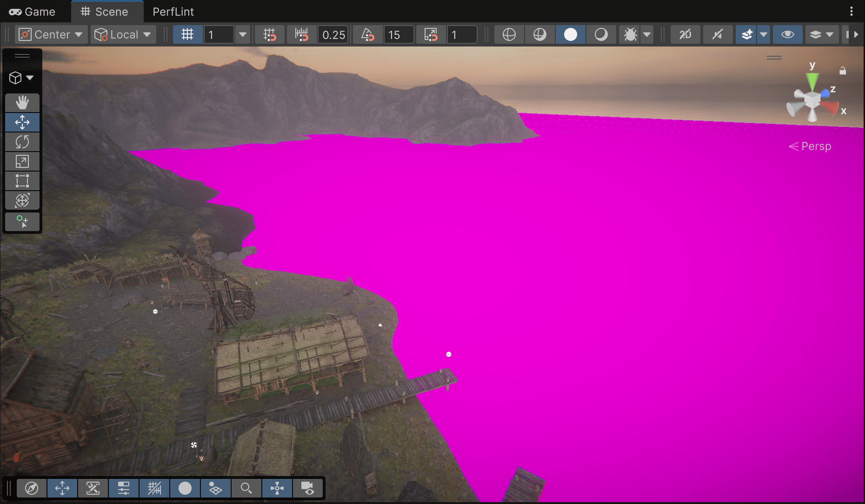Select the Scale tool

pos(22,161)
